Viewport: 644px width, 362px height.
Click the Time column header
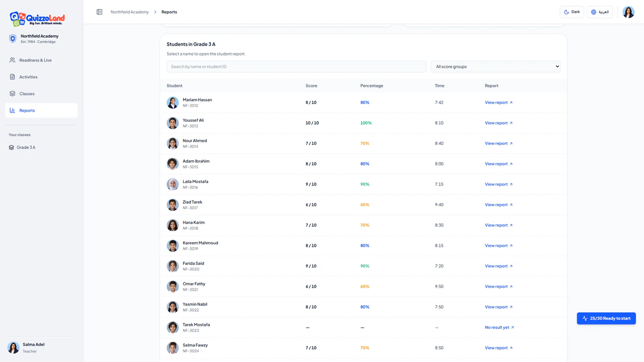click(x=440, y=86)
